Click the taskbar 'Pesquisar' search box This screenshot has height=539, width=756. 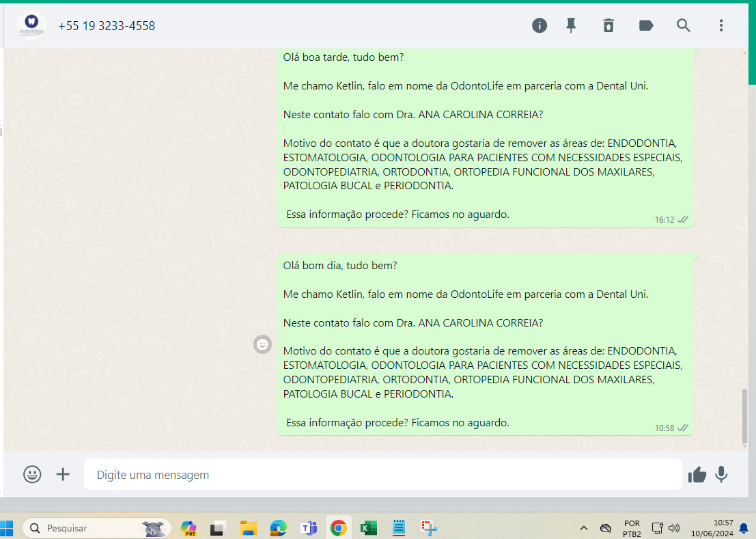97,528
